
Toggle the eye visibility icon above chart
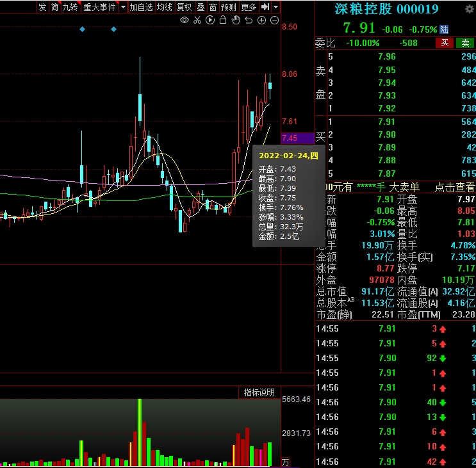(185, 20)
